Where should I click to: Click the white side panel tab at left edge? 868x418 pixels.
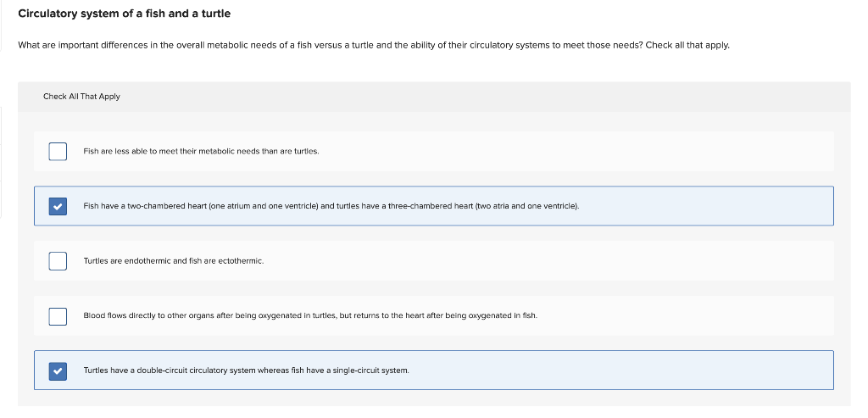[2, 161]
